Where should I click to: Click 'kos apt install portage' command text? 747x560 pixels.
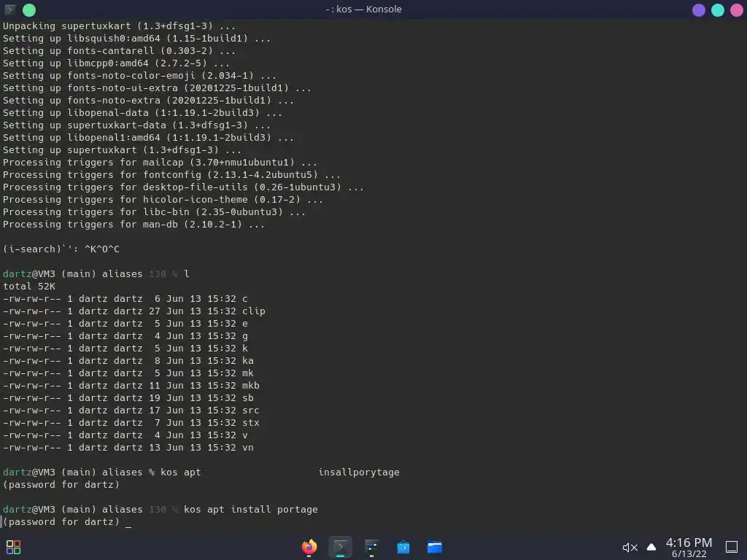point(251,510)
